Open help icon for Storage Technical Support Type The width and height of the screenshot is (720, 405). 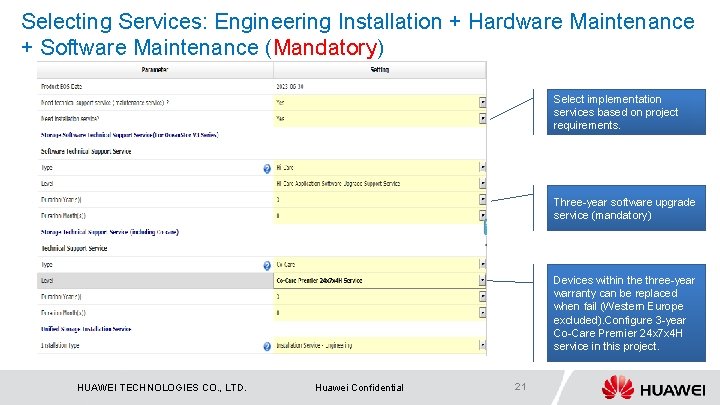[x=267, y=265]
